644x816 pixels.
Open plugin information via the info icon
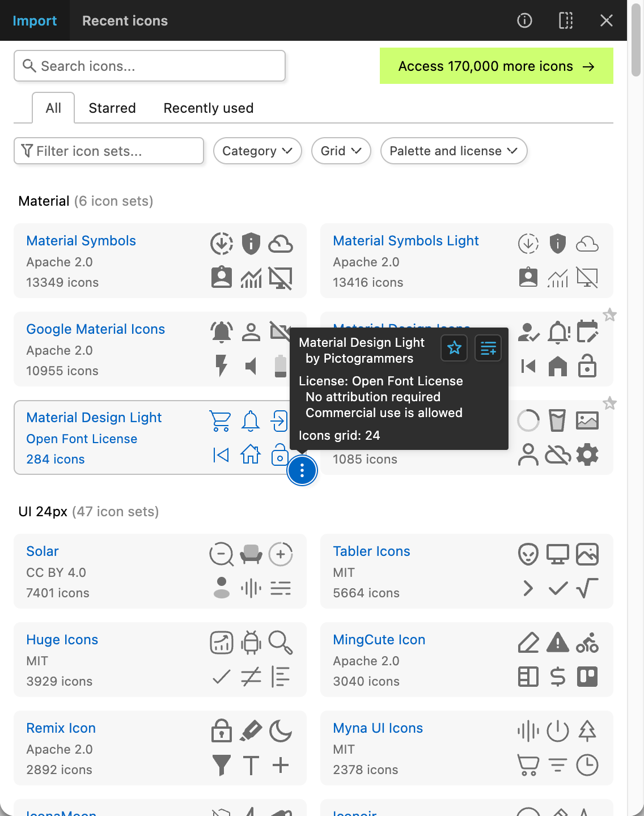524,20
